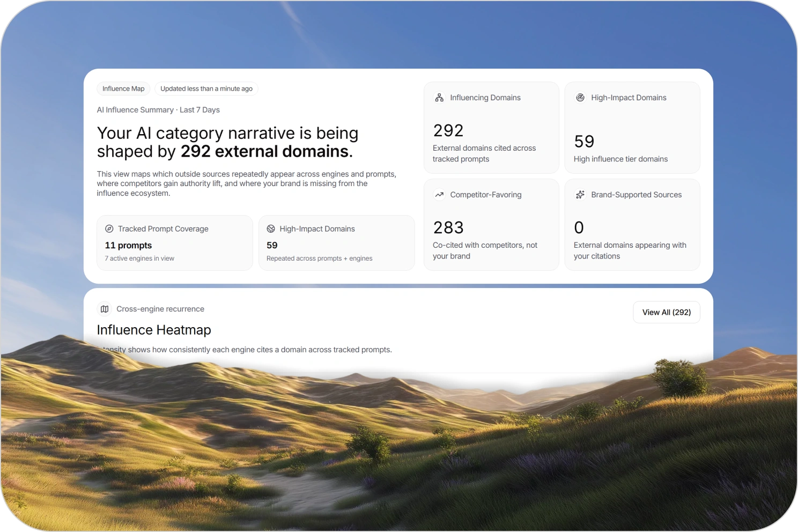Click the map icon next to Cross-engine recurrence
Screen dimensions: 798x532
coord(105,309)
